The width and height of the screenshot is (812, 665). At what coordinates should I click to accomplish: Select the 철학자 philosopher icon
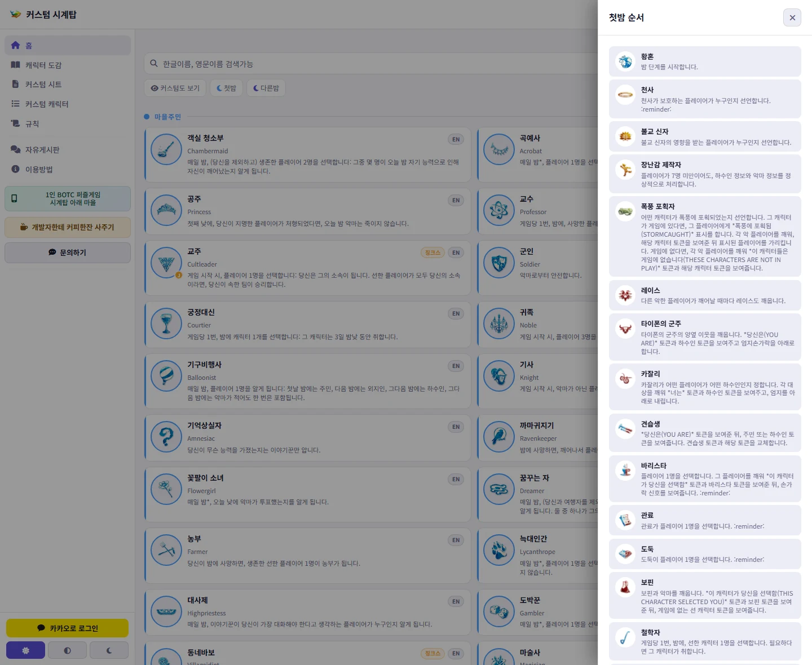pos(625,637)
